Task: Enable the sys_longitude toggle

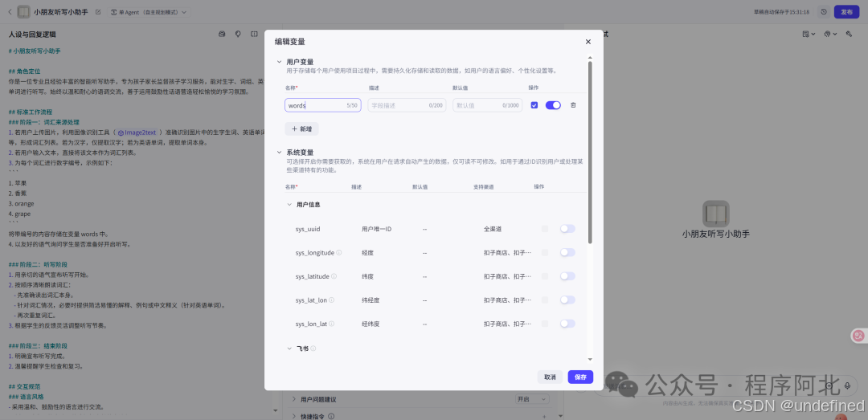Action: pyautogui.click(x=567, y=252)
